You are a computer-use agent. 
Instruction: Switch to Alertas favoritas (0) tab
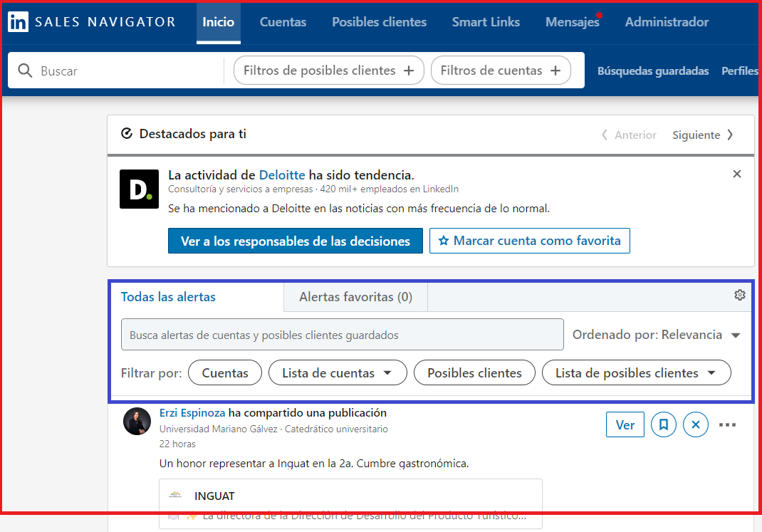[356, 297]
